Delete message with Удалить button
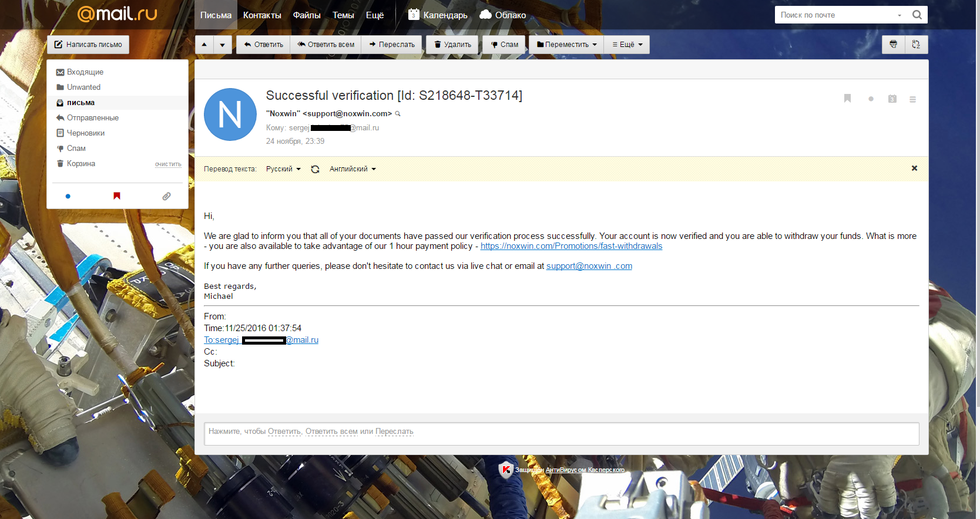This screenshot has width=980, height=519. pyautogui.click(x=452, y=45)
